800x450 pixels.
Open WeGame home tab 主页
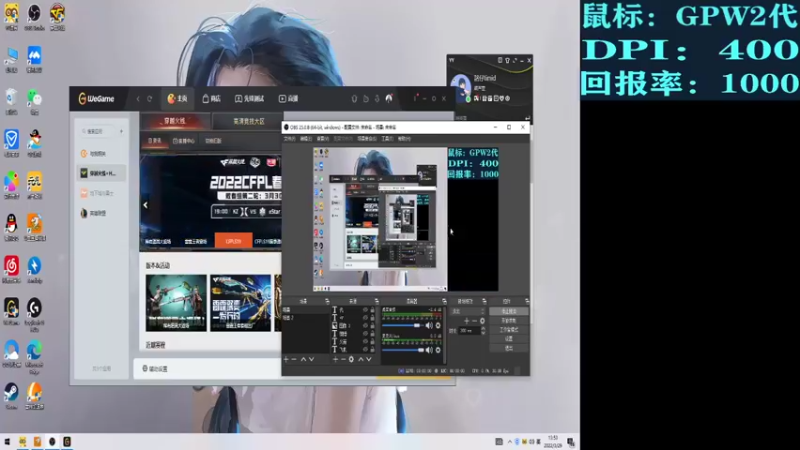(x=178, y=98)
